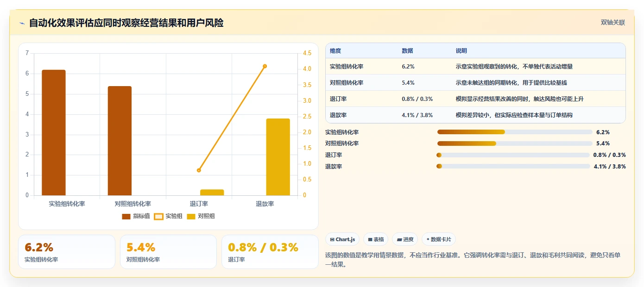Click the 对照组转化率 progress bar
Screen dimensions: 644x287
[x=515, y=143]
